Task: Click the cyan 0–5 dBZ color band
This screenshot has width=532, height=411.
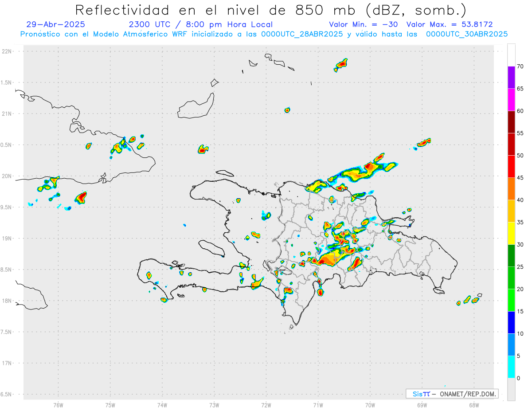Action: click(x=511, y=367)
